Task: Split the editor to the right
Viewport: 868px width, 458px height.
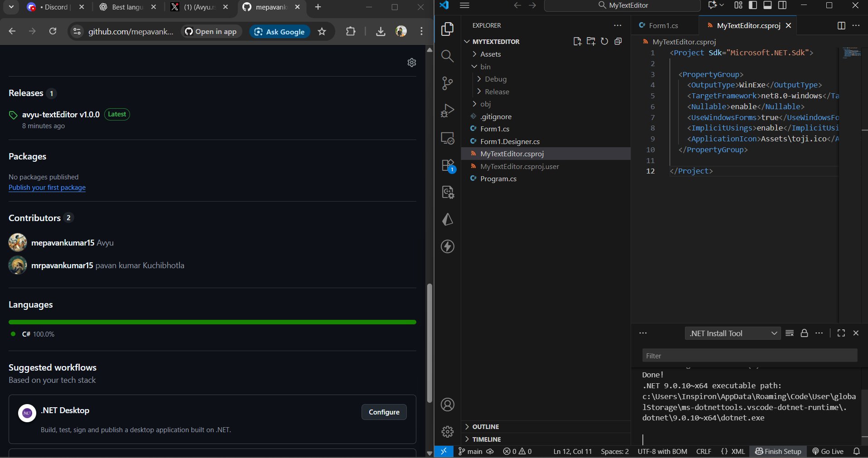Action: [841, 26]
